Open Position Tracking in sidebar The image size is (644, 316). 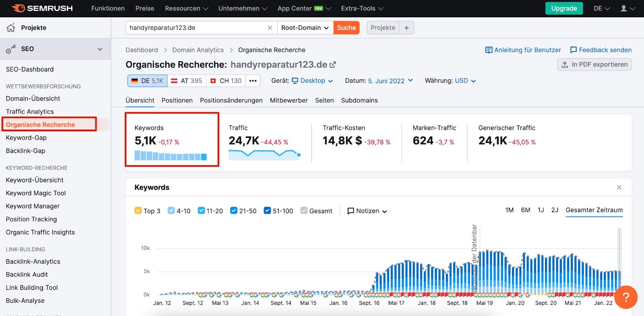point(31,219)
